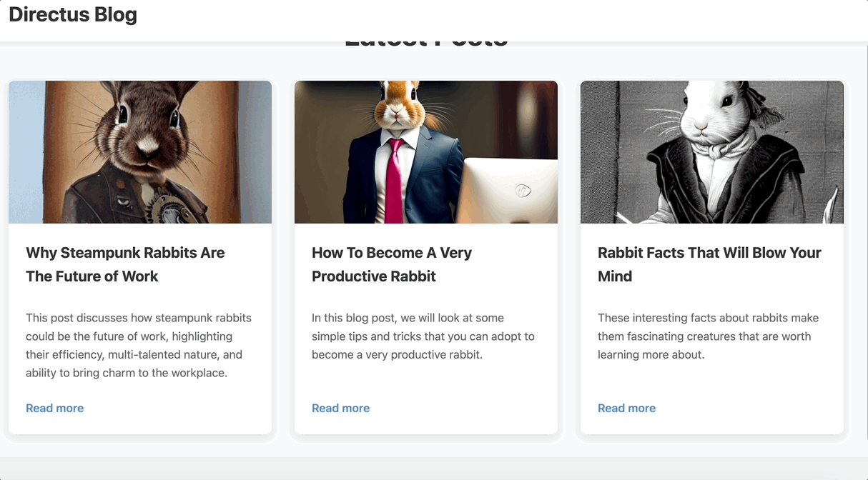Click the suited rabbit cover image
This screenshot has width=868, height=480.
pyautogui.click(x=425, y=152)
